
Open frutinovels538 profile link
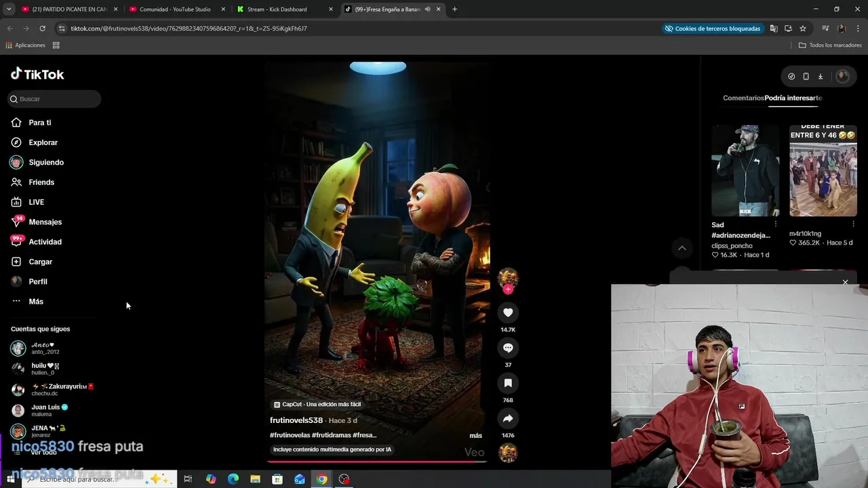pyautogui.click(x=296, y=420)
